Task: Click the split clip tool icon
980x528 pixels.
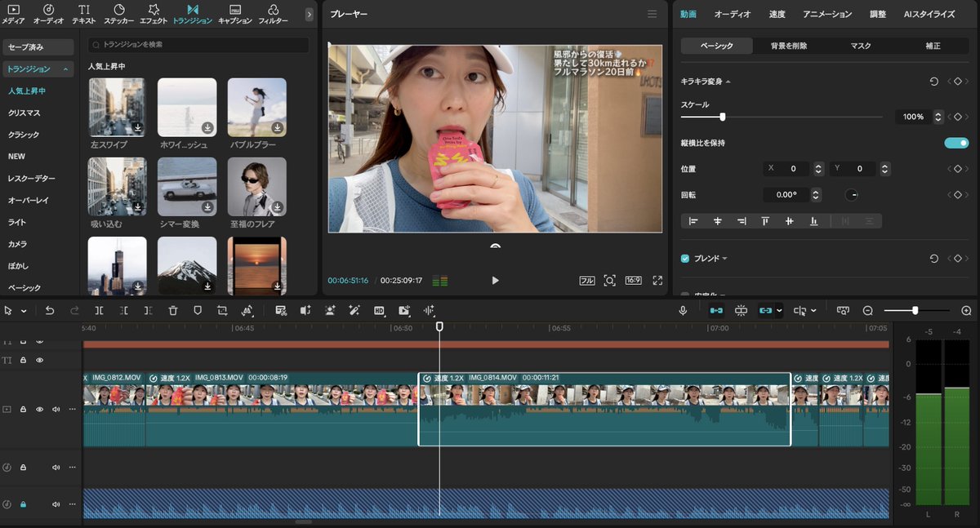Action: click(99, 311)
